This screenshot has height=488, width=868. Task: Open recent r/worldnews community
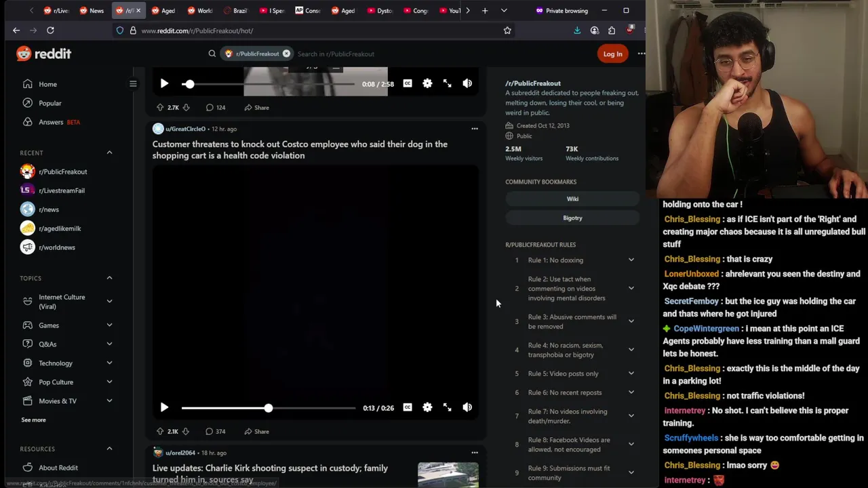57,247
